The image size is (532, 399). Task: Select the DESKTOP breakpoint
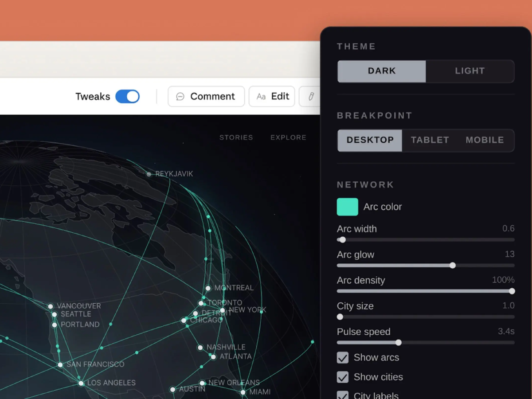point(370,140)
